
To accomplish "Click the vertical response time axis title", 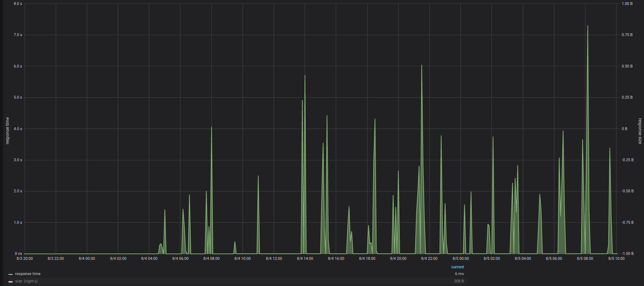I will click(8, 131).
